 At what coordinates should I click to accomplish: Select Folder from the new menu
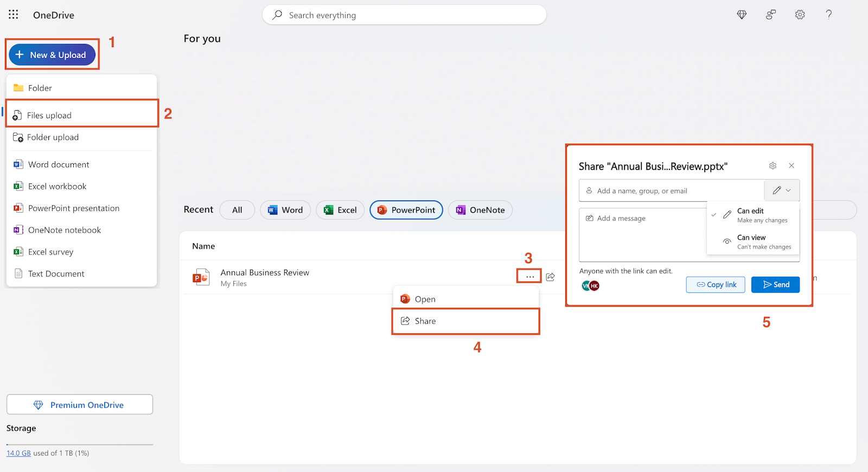click(81, 88)
